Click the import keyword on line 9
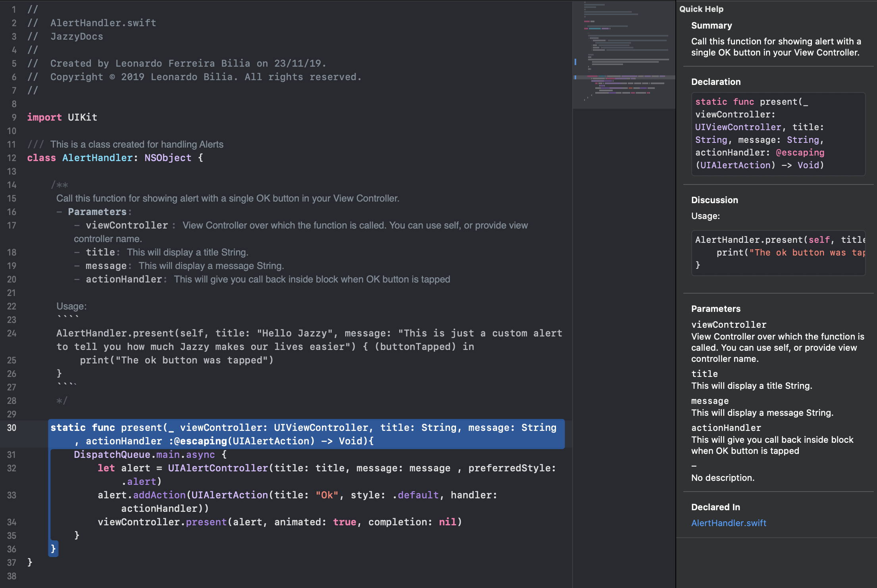Screen dimensions: 877x588 [44, 117]
